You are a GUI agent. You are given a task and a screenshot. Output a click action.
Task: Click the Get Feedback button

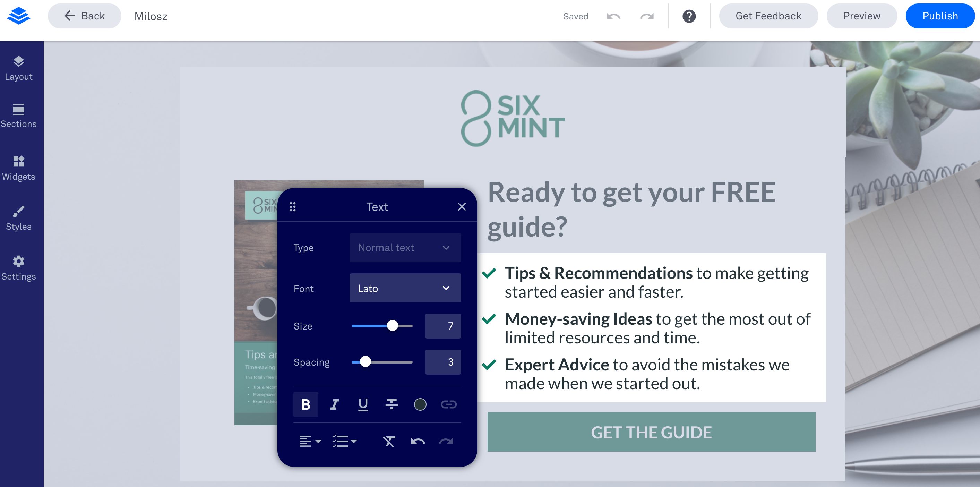tap(768, 16)
